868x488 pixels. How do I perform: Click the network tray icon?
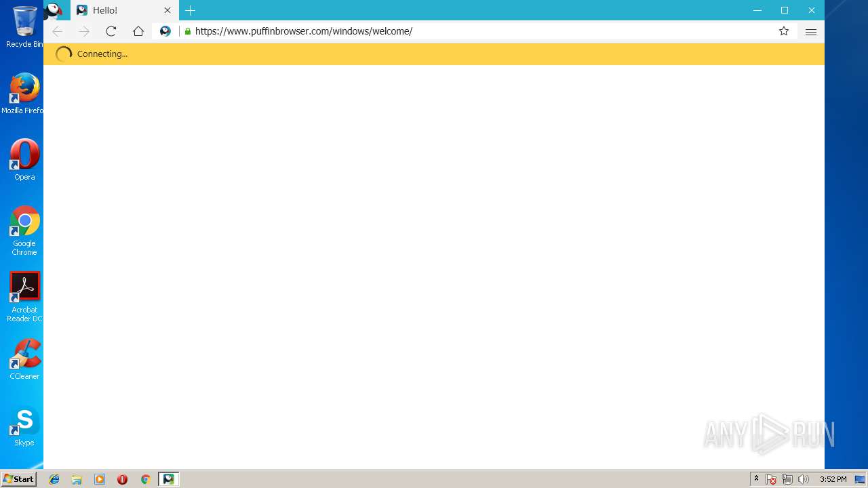click(x=787, y=479)
